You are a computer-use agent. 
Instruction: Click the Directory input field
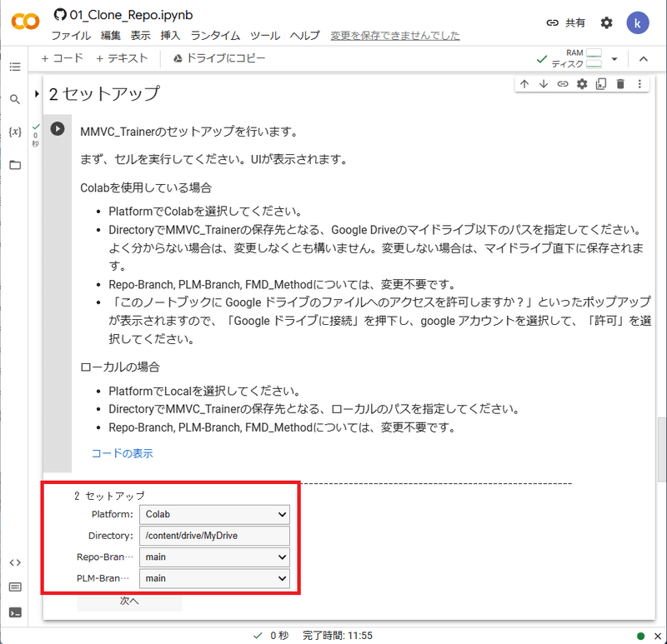pyautogui.click(x=214, y=536)
